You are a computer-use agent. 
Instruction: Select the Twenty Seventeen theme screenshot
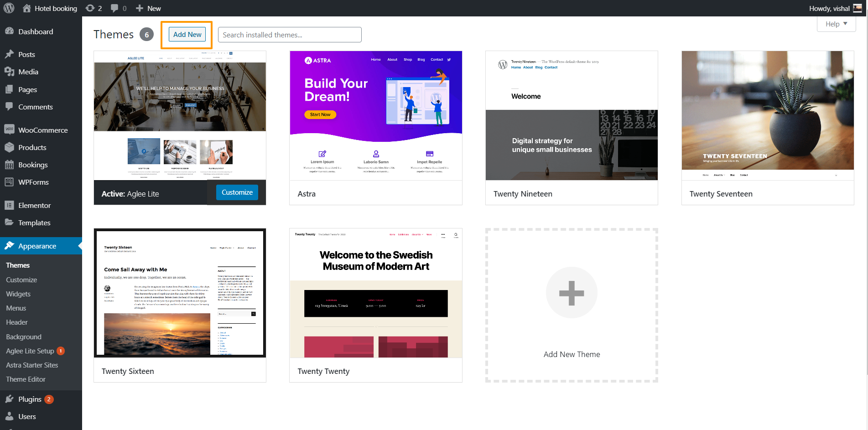(x=768, y=115)
